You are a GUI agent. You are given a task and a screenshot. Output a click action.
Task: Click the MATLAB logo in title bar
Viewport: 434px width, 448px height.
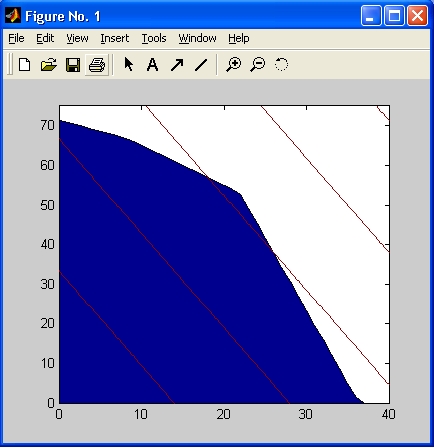[13, 15]
